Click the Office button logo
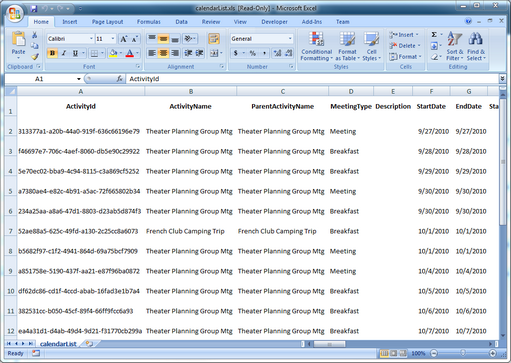The image size is (511, 363). coord(15,13)
